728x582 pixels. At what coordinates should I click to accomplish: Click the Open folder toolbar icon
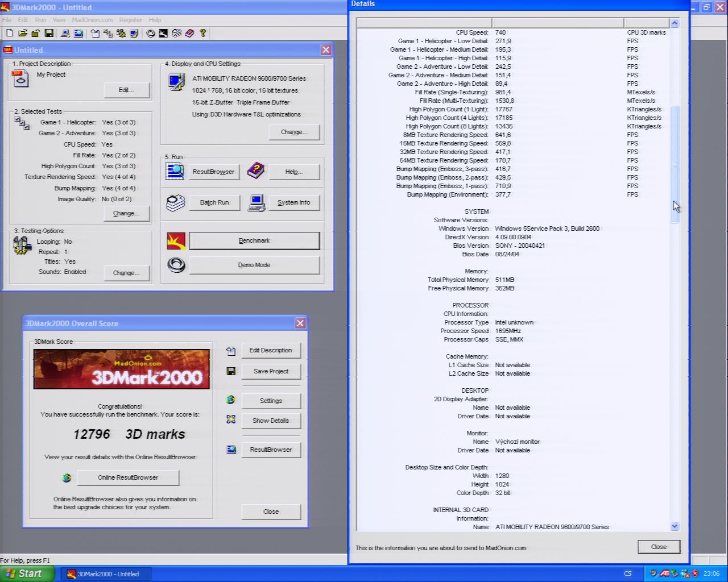(x=23, y=34)
